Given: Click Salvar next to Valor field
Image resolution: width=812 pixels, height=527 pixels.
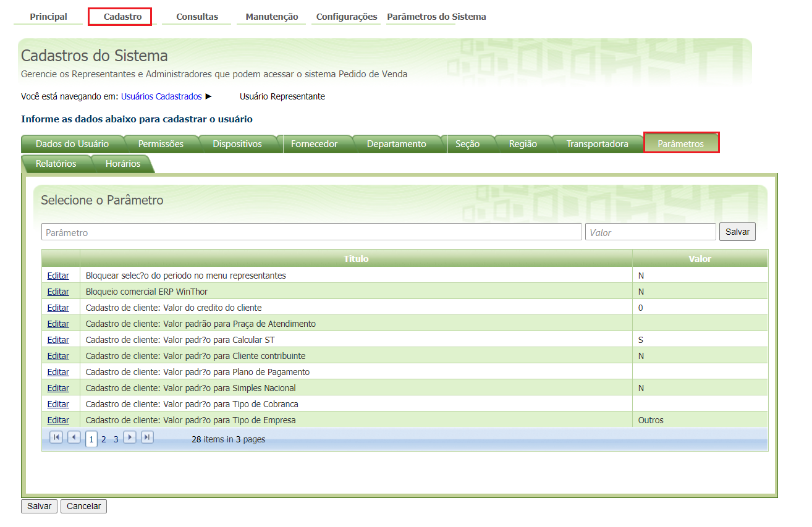Looking at the screenshot, I should point(737,232).
